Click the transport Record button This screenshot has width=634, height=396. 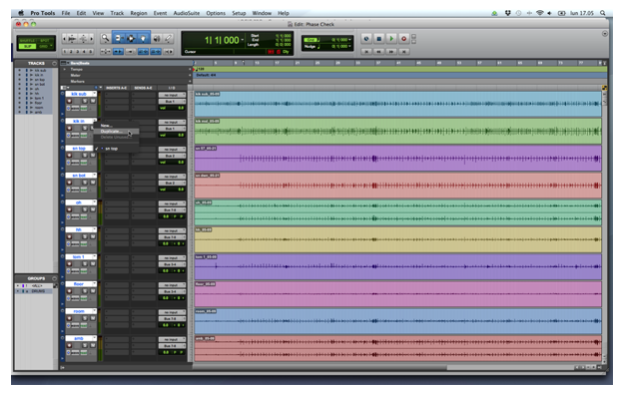pyautogui.click(x=404, y=39)
